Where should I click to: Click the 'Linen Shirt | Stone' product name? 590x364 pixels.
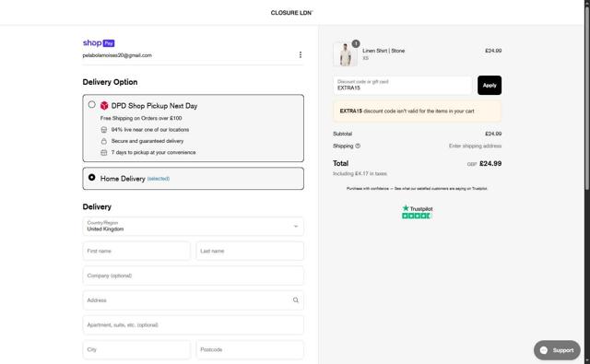click(x=383, y=51)
